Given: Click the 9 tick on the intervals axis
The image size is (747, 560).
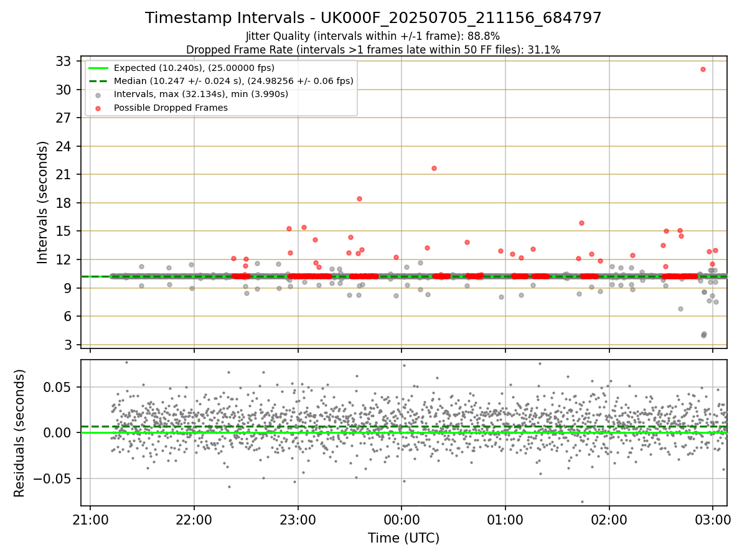Looking at the screenshot, I should point(67,287).
